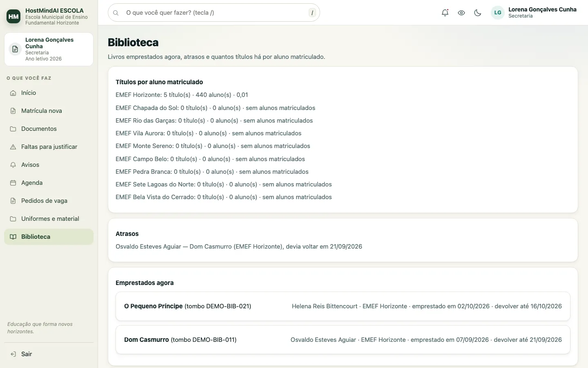
Task: Open the O Pequeno Príncipe loan card
Action: (343, 306)
